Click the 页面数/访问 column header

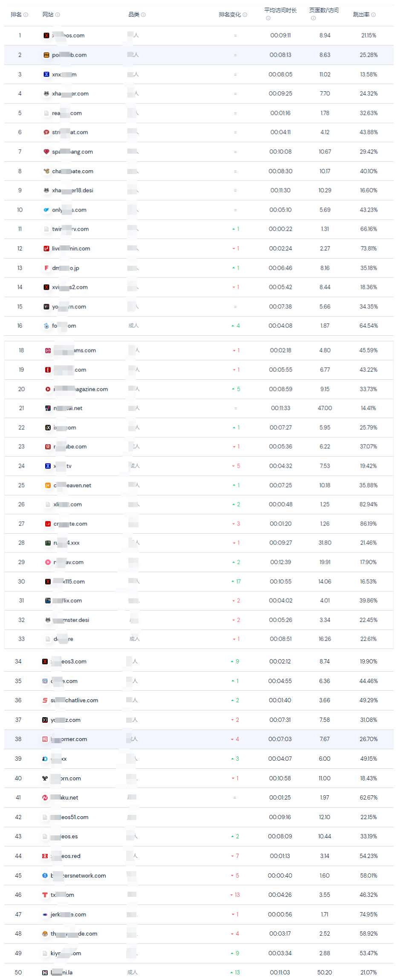coord(324,10)
